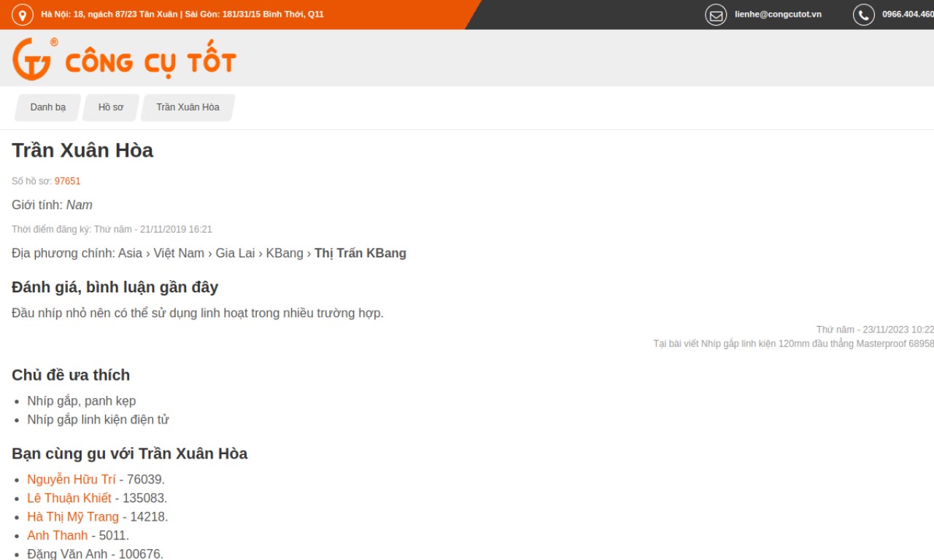Click the Asia location text
Viewport: 934px width, 560px height.
click(130, 253)
